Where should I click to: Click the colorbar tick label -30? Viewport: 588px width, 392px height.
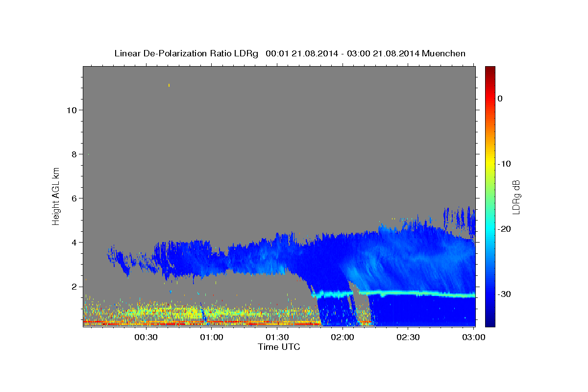505,294
